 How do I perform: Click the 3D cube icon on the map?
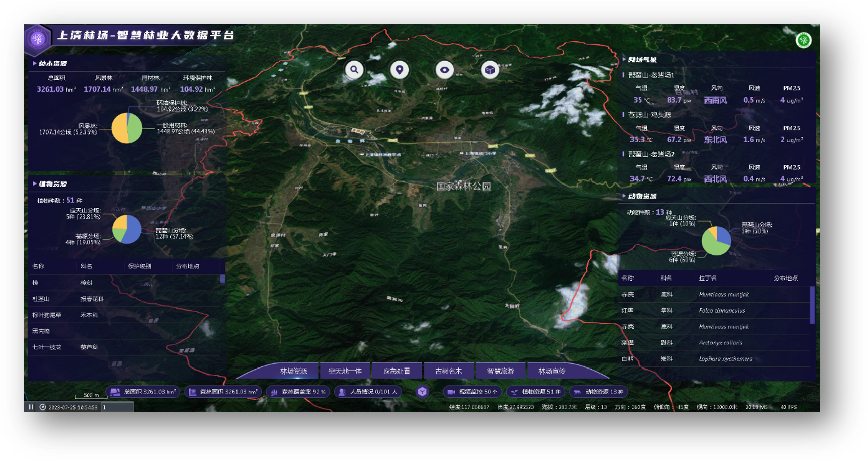(x=490, y=70)
